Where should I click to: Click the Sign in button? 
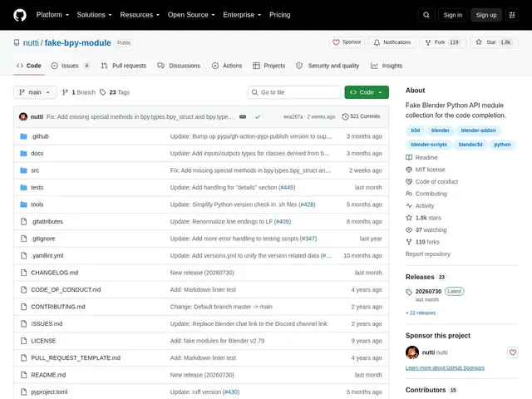[x=452, y=15]
